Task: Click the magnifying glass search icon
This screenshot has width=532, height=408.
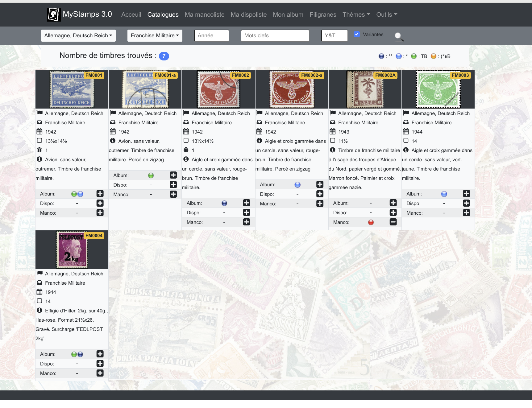Action: click(x=399, y=36)
